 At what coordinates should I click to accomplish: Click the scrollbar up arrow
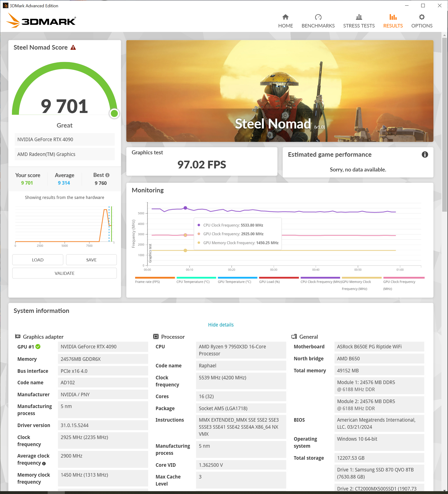[x=444, y=35]
